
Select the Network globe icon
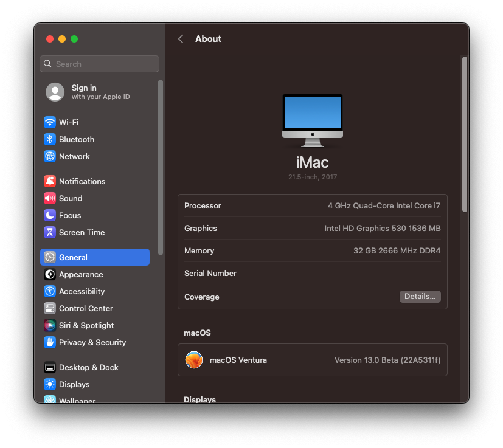(50, 156)
